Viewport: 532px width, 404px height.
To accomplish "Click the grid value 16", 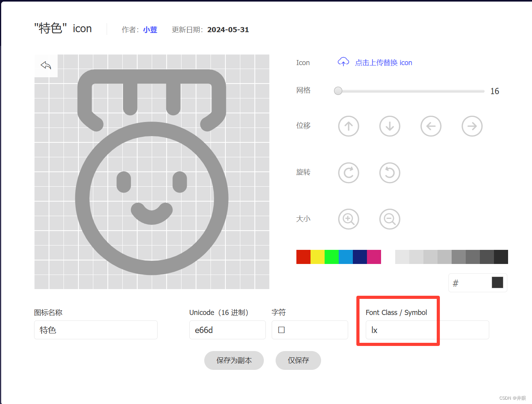I will point(495,91).
